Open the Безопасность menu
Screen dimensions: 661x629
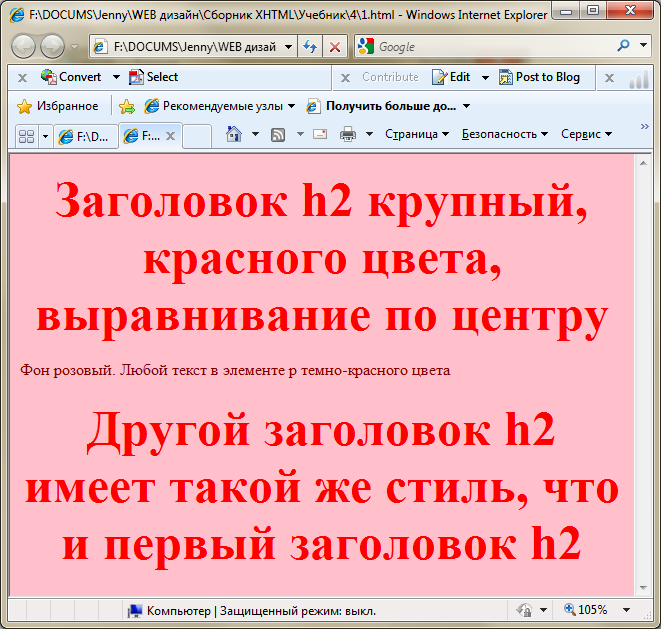[x=504, y=134]
